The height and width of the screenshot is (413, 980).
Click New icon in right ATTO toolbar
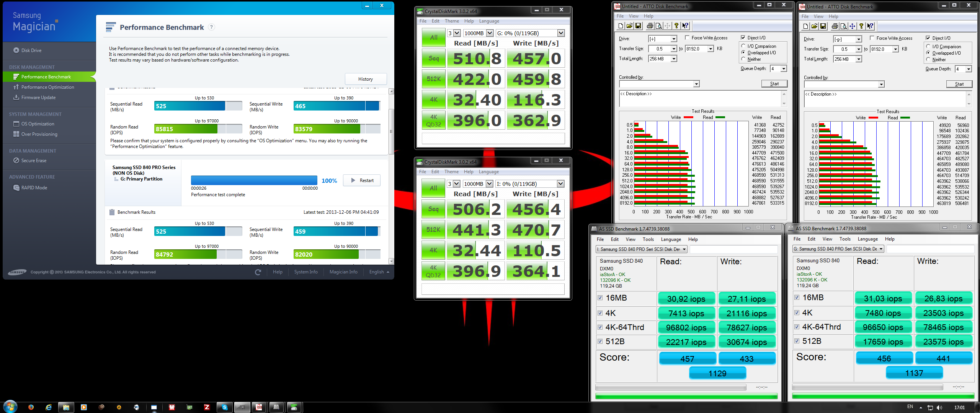pyautogui.click(x=806, y=26)
